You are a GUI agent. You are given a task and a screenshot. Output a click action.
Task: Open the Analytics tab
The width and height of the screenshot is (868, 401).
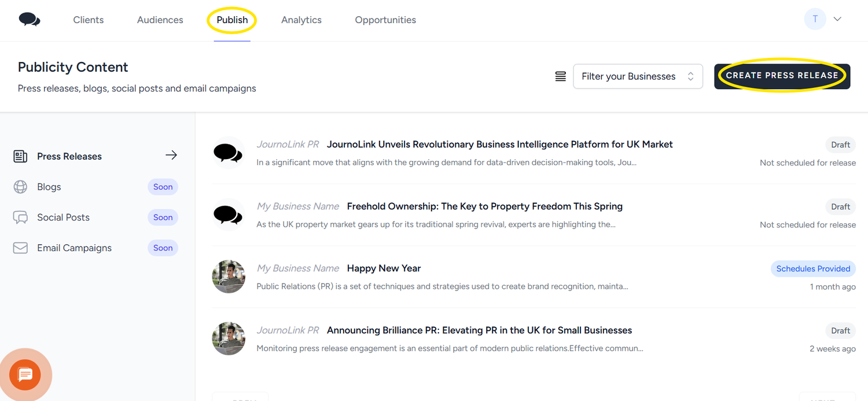click(x=301, y=20)
